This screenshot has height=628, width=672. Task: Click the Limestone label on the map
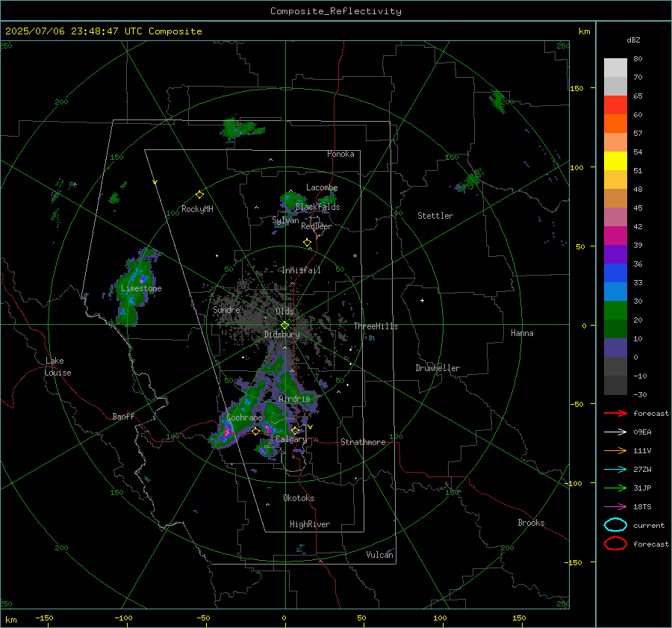click(141, 288)
